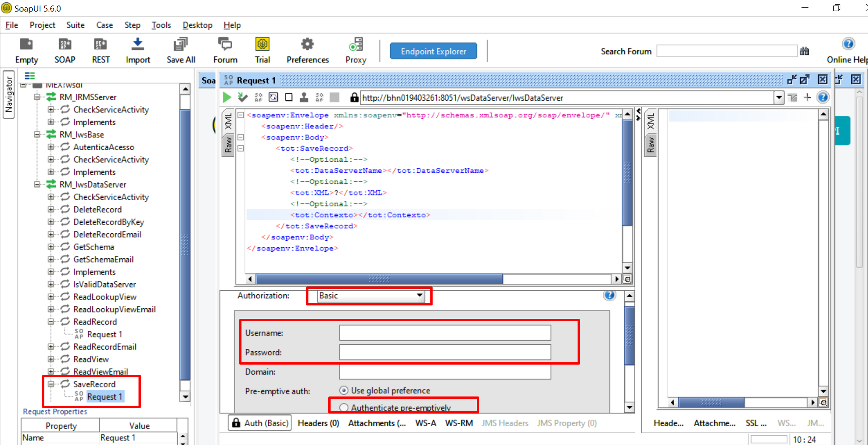Switch to Attachments tab in request

377,423
